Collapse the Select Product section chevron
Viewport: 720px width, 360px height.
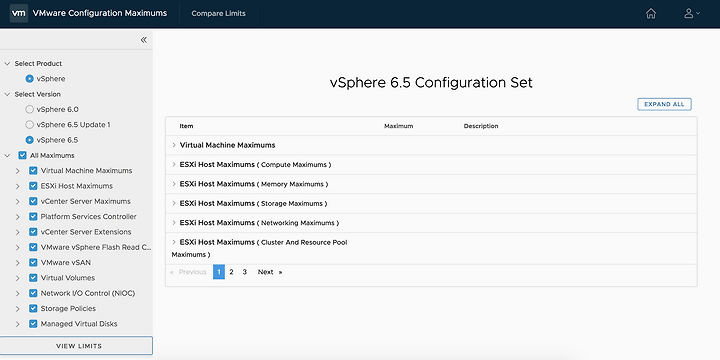coord(7,63)
